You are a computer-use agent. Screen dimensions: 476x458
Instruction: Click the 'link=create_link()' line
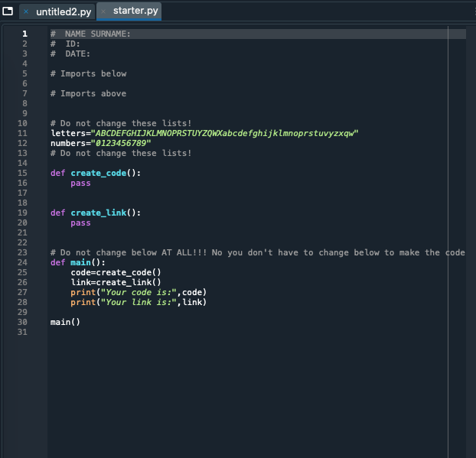tap(116, 282)
